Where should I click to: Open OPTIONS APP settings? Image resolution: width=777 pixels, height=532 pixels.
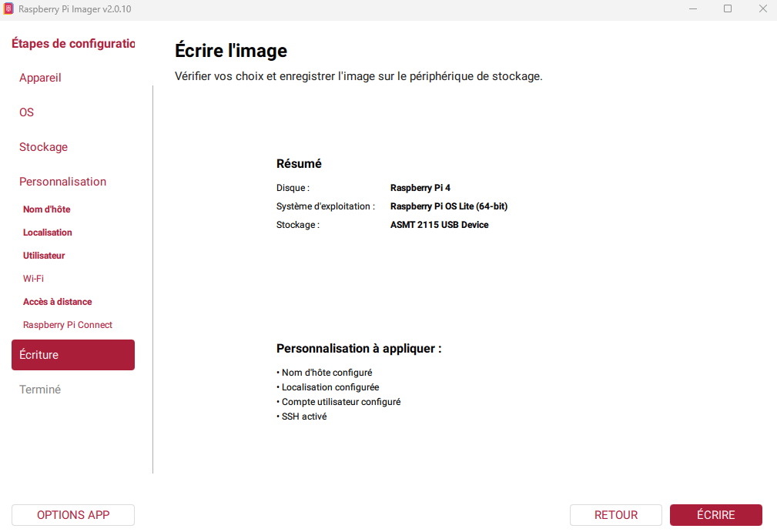coord(73,515)
